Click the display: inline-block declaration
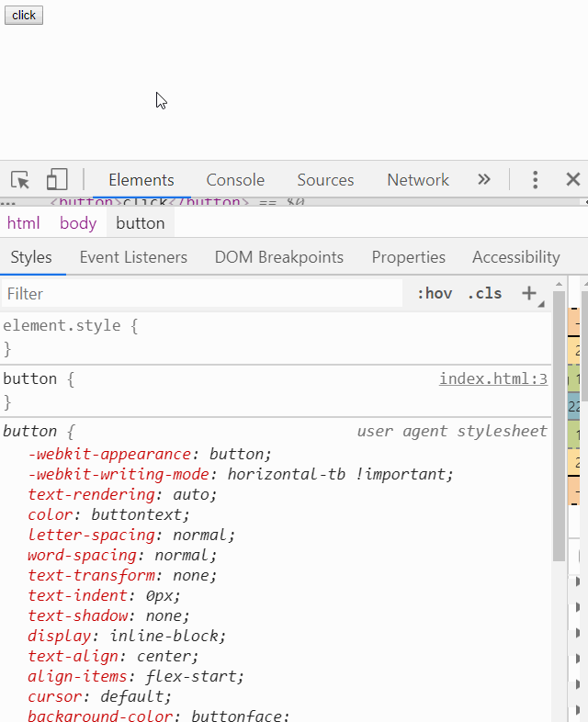 pos(127,637)
